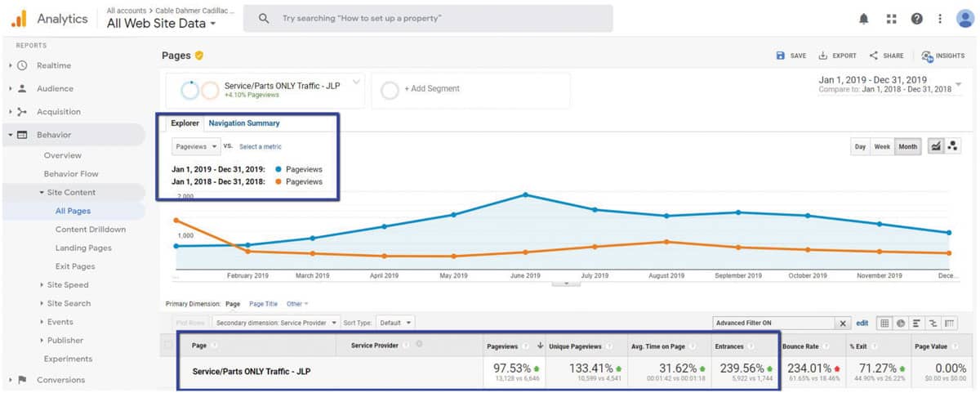Open the Google apps grid
980x393 pixels.
point(891,18)
